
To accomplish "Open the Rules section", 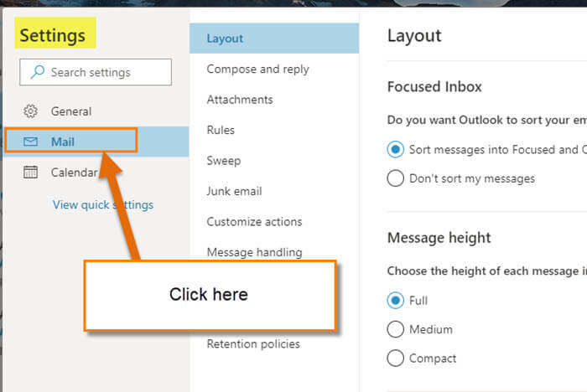I will pyautogui.click(x=221, y=130).
